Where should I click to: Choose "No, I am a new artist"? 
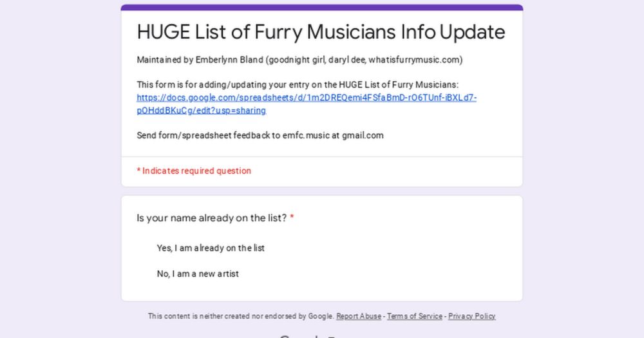pyautogui.click(x=198, y=274)
